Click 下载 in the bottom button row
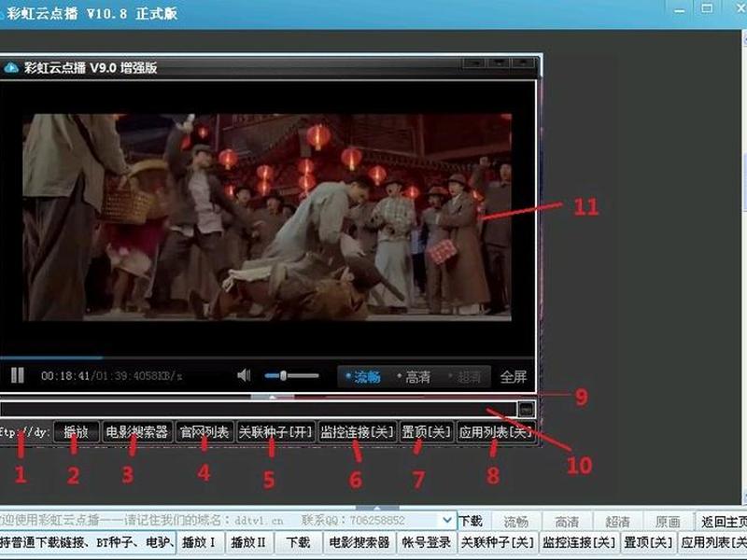This screenshot has width=747, height=560. click(298, 542)
